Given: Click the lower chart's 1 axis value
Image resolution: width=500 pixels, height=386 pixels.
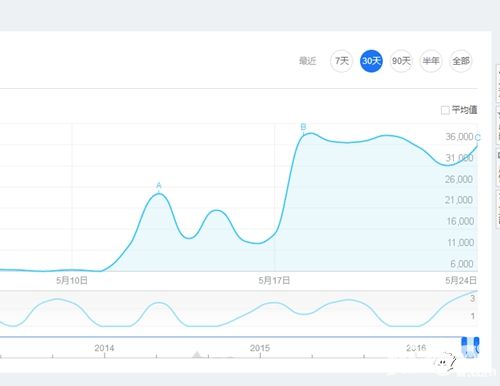Looking at the screenshot, I should [x=472, y=316].
